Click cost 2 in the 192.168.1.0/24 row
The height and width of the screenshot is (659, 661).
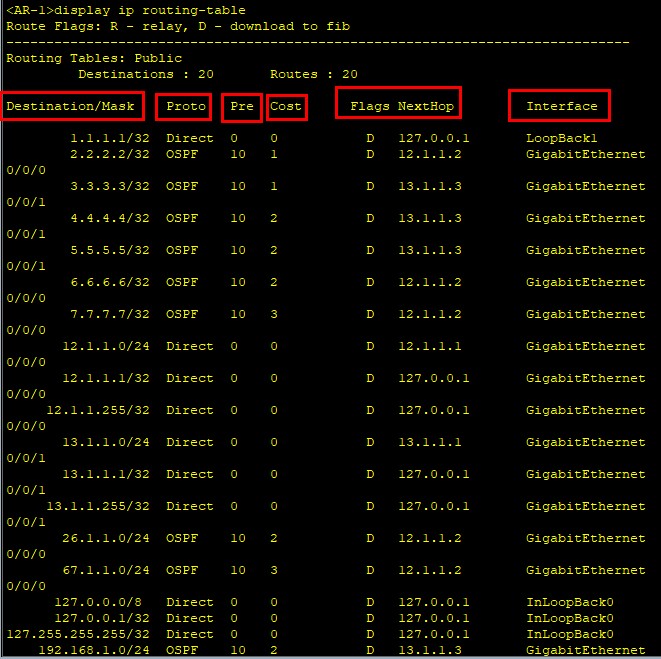(274, 650)
